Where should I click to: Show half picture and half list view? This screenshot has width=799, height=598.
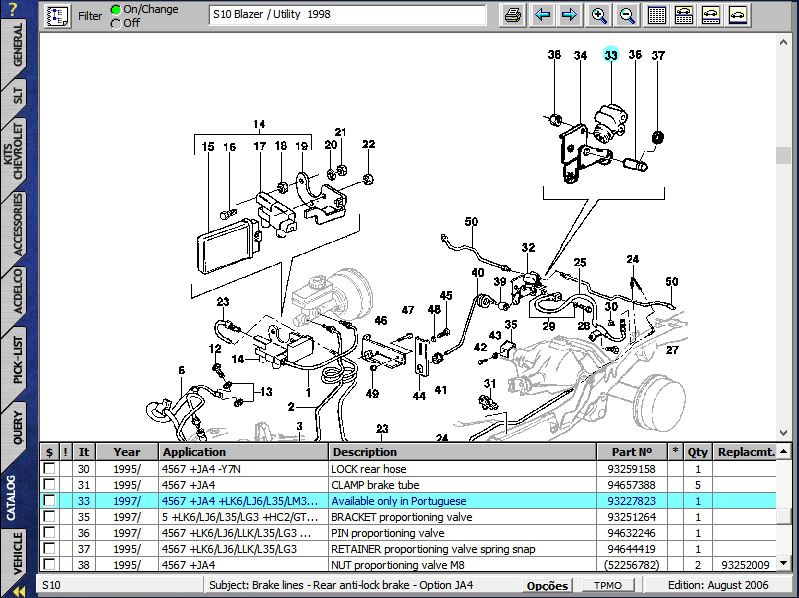[x=683, y=15]
